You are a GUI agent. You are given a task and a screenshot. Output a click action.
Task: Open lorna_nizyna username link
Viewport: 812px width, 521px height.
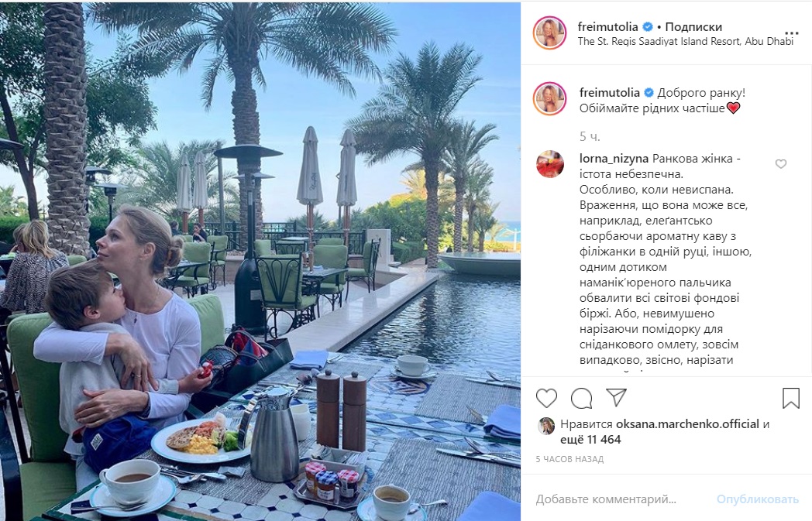(614, 159)
